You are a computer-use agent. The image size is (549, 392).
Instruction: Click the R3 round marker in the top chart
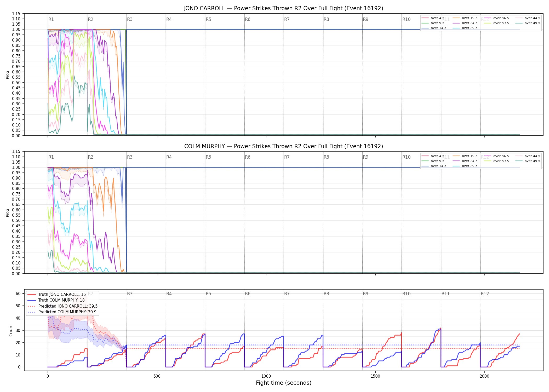tap(130, 19)
